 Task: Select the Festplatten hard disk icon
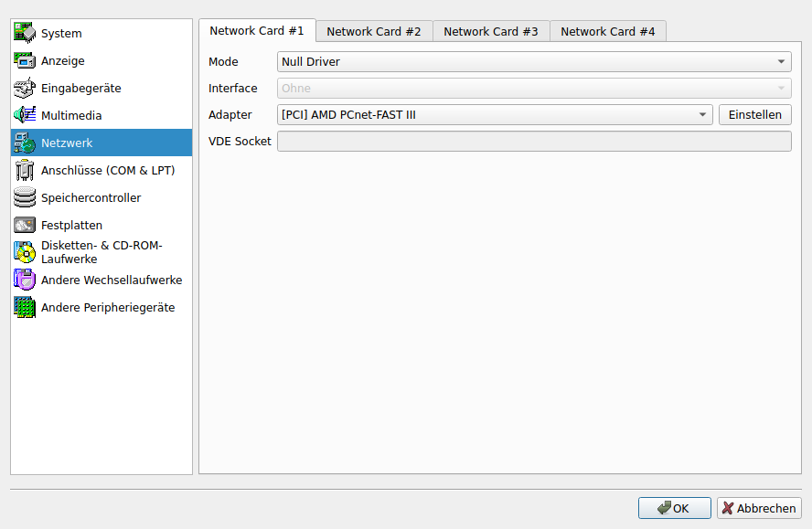25,226
